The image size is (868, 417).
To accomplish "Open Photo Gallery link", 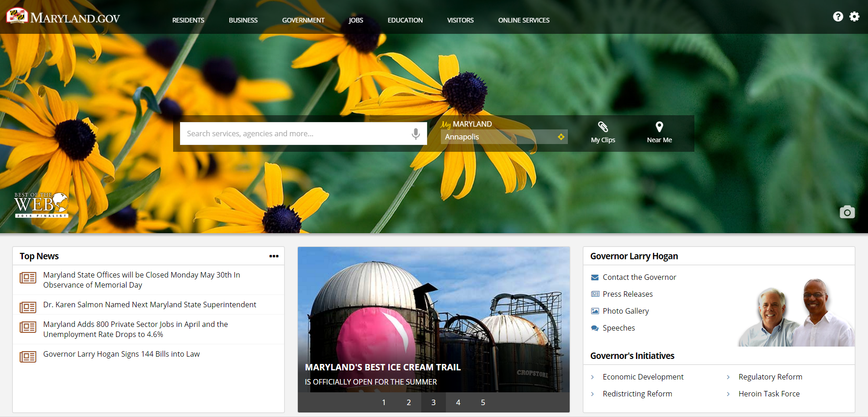I will (x=625, y=311).
